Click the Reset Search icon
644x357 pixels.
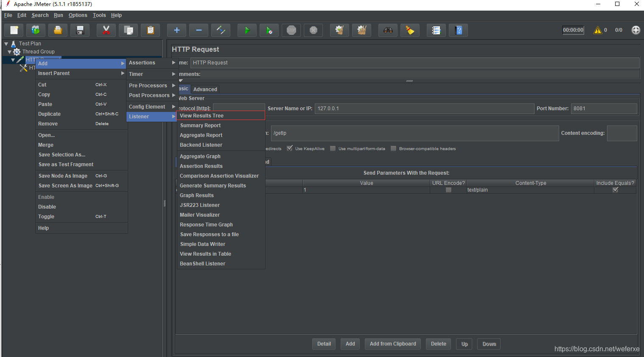tap(410, 30)
